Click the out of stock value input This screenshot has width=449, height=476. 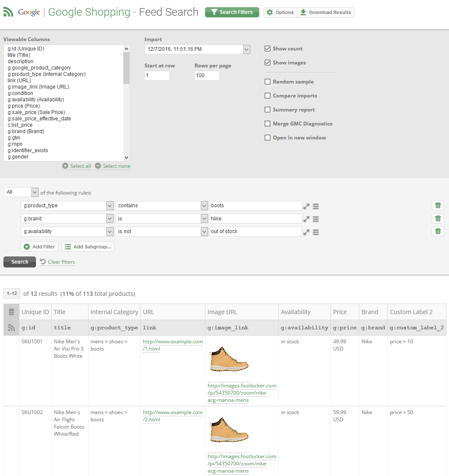255,231
